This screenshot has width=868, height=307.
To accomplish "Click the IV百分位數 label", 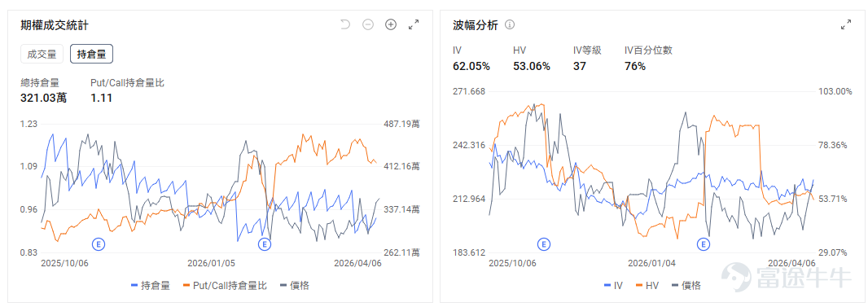I will point(648,50).
